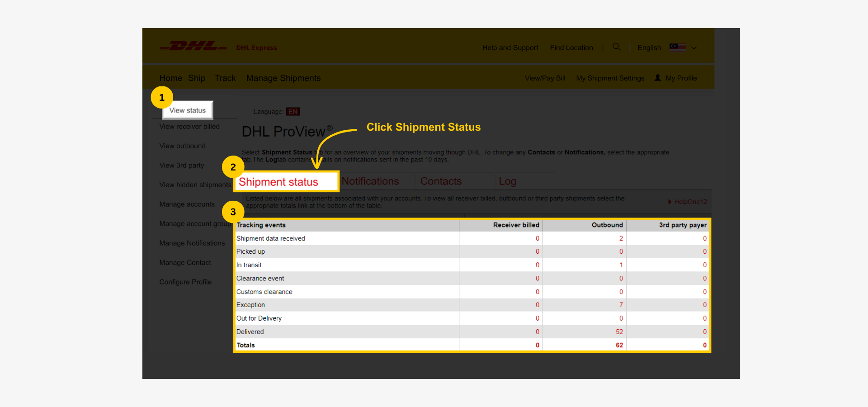Image resolution: width=868 pixels, height=407 pixels.
Task: Open Manage accounts
Action: (187, 204)
